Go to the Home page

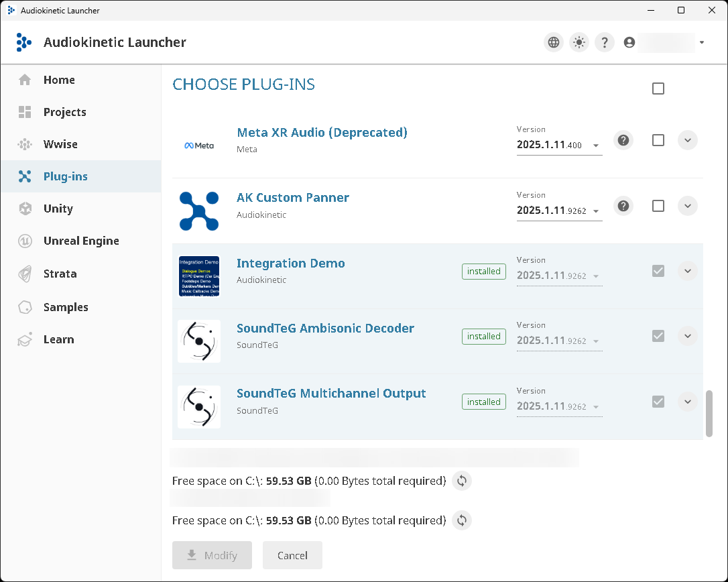[81, 80]
